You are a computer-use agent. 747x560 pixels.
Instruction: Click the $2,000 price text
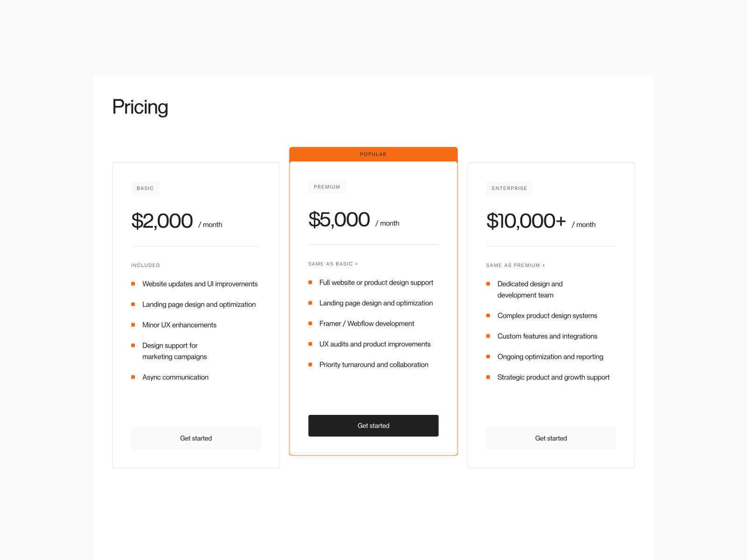click(162, 221)
